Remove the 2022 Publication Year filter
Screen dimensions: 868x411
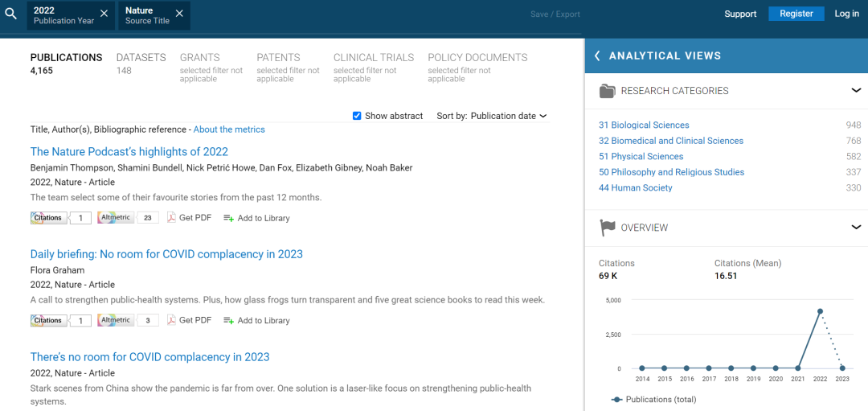(x=104, y=14)
